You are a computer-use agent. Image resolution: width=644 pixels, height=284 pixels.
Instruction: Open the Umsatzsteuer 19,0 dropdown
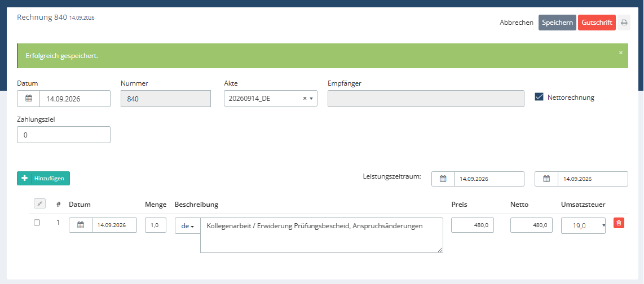[583, 226]
